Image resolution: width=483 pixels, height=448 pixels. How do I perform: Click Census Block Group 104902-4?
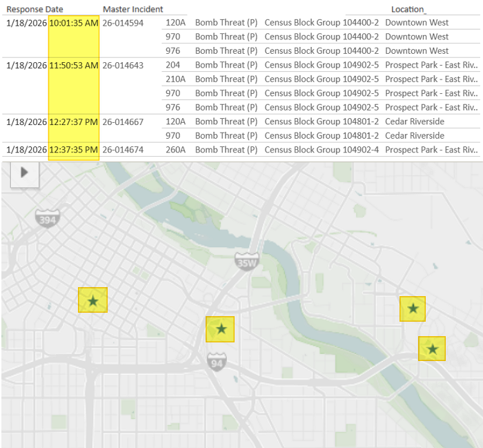click(x=322, y=150)
